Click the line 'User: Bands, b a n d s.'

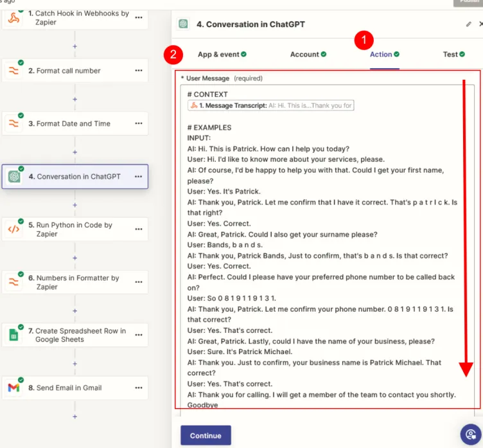point(225,245)
